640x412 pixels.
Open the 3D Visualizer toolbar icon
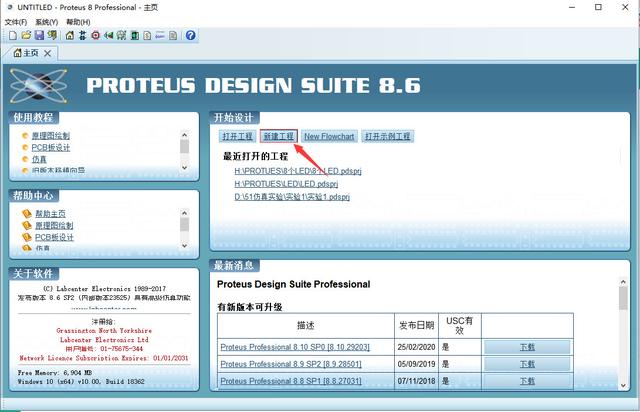108,36
